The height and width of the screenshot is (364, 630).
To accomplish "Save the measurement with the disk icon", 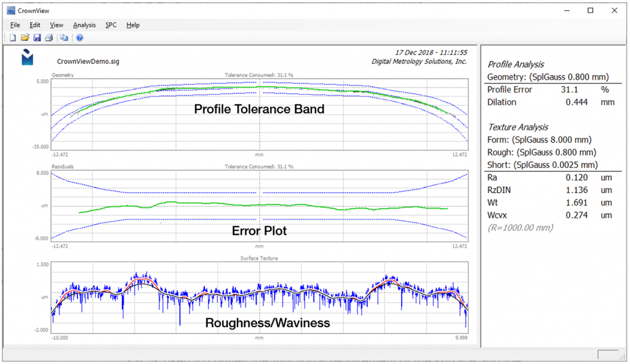I will tap(36, 38).
